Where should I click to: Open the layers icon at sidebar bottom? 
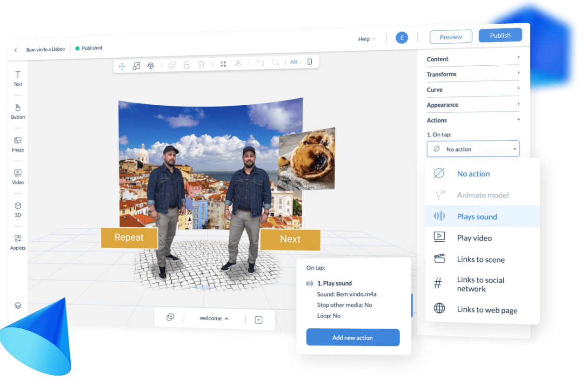[x=18, y=305]
